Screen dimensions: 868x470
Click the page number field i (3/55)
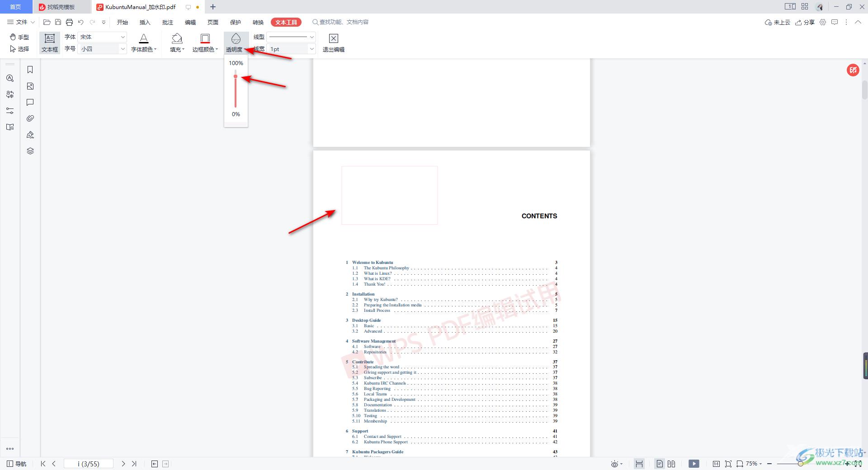pos(89,464)
